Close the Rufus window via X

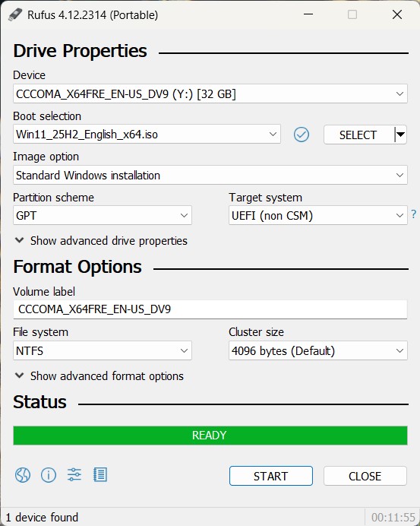tap(397, 14)
